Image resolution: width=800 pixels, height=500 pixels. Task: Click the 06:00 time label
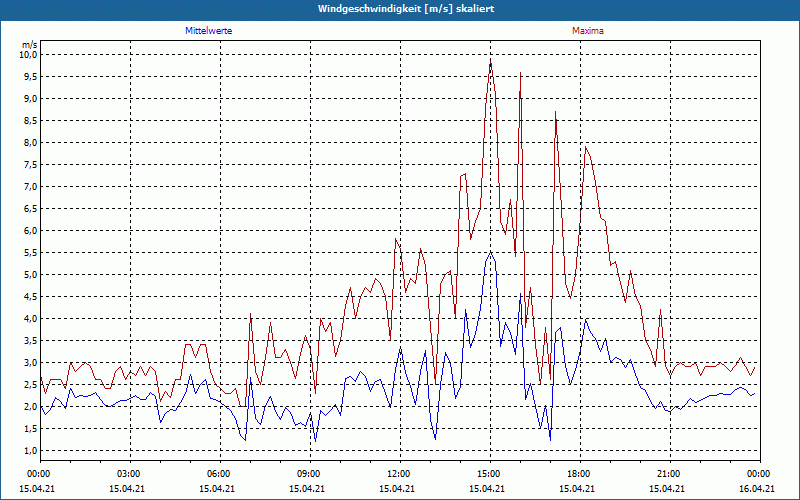coord(220,474)
